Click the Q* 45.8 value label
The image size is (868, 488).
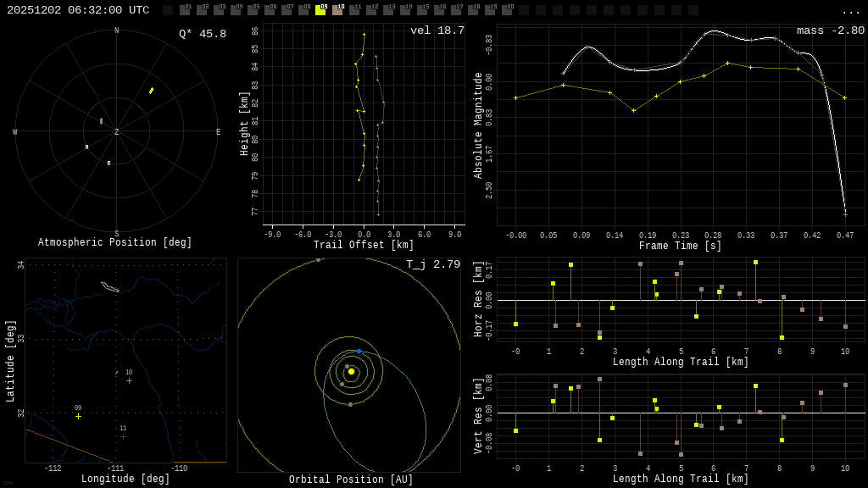coord(202,34)
